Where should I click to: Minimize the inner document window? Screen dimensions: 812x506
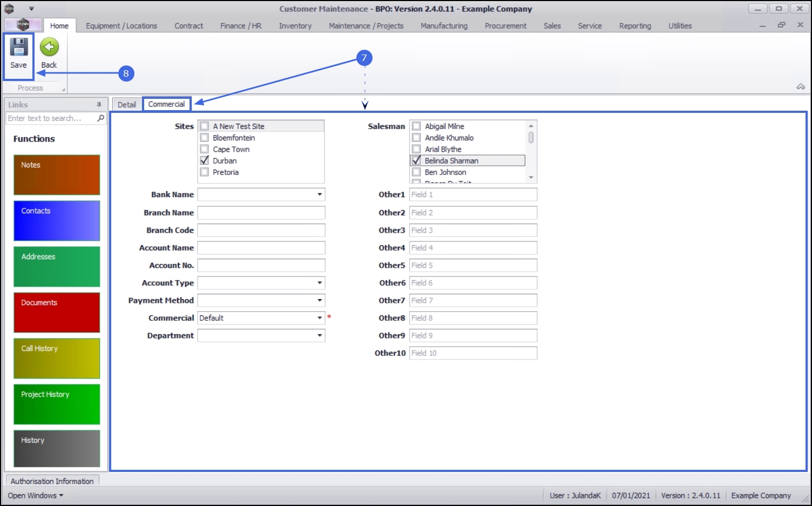tap(762, 26)
